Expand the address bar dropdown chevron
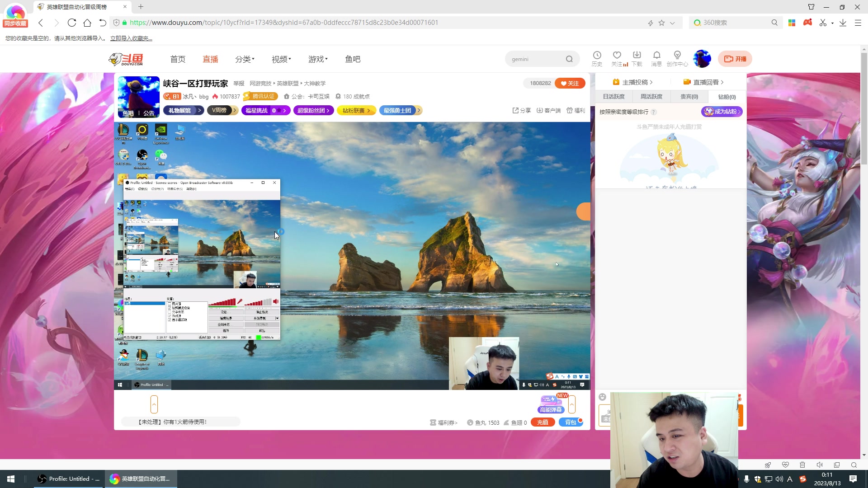 (x=672, y=23)
